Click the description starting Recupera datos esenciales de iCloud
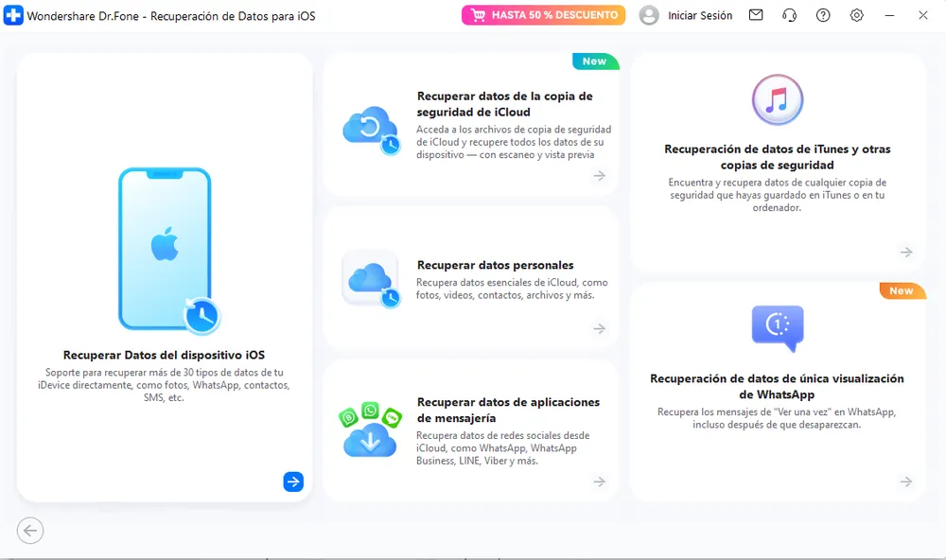The width and height of the screenshot is (946, 560). [512, 289]
